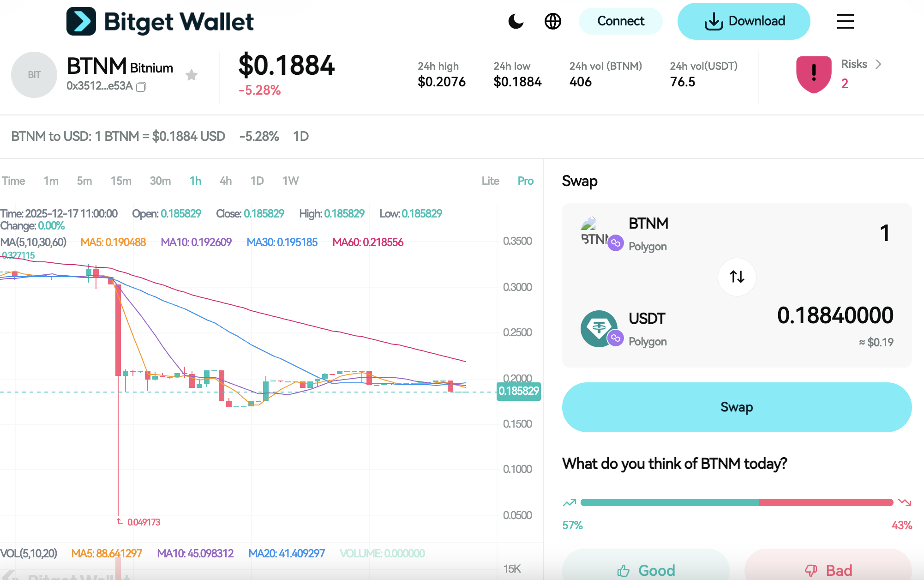Open the USDT token selector in Swap
924x580 pixels.
647,329
